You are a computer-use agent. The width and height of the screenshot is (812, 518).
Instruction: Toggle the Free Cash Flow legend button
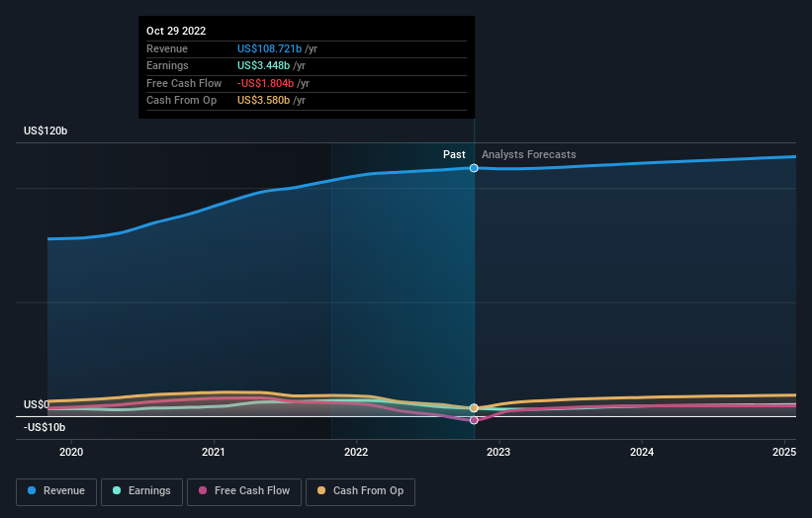(244, 491)
